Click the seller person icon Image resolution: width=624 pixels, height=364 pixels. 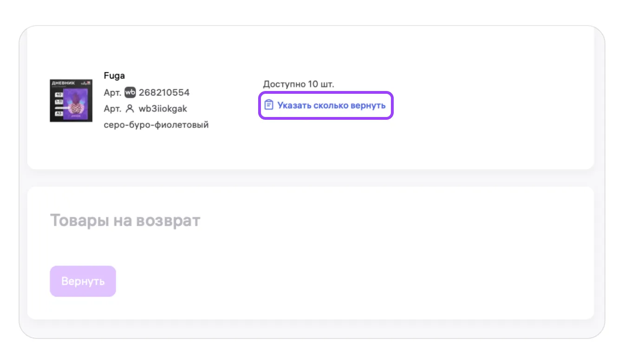point(130,109)
